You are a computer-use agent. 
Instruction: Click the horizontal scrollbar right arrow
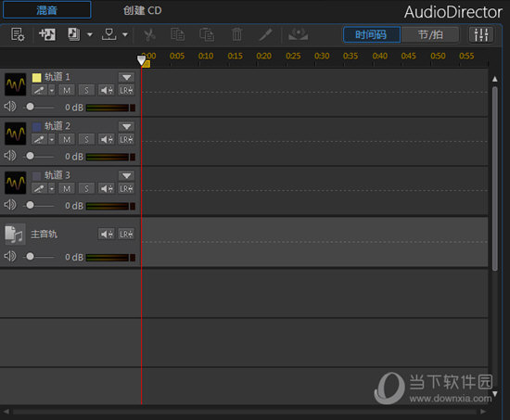[484, 412]
